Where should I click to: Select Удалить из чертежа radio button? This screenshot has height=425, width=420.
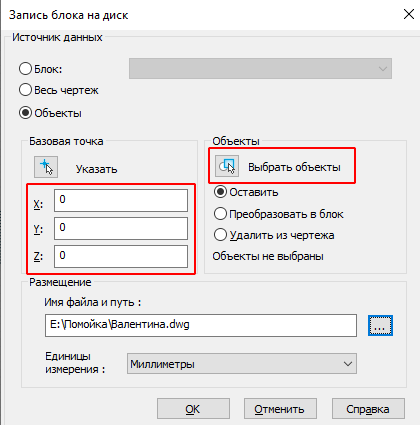[220, 235]
